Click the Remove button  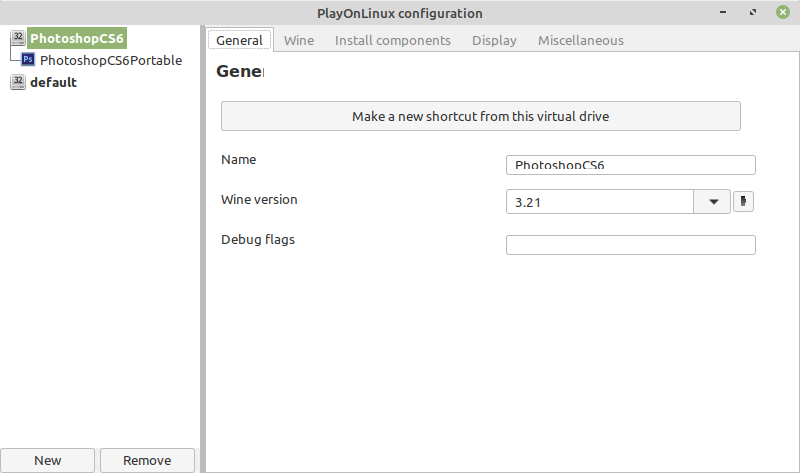[x=147, y=460]
